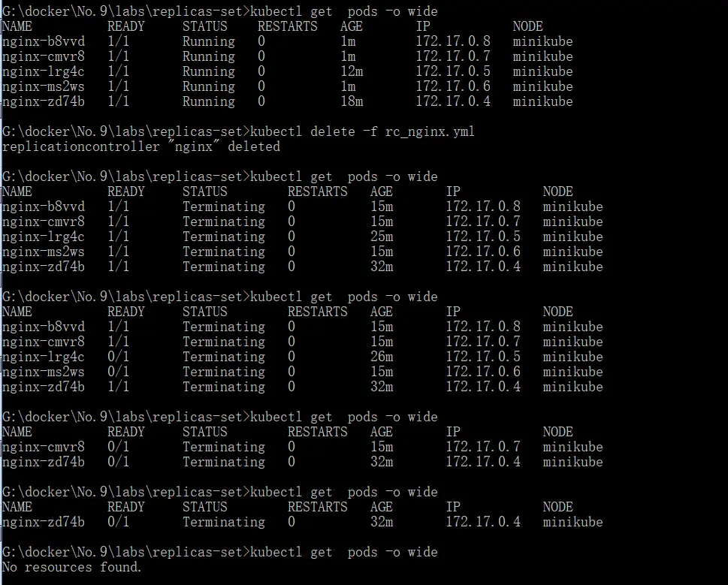Click pod name nginx-lrg4c aged 12m
This screenshot has width=728, height=585.
[x=43, y=72]
